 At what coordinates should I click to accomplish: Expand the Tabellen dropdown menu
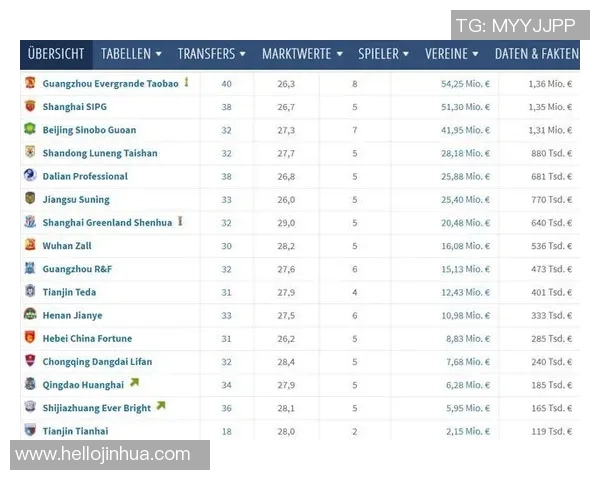(131, 54)
